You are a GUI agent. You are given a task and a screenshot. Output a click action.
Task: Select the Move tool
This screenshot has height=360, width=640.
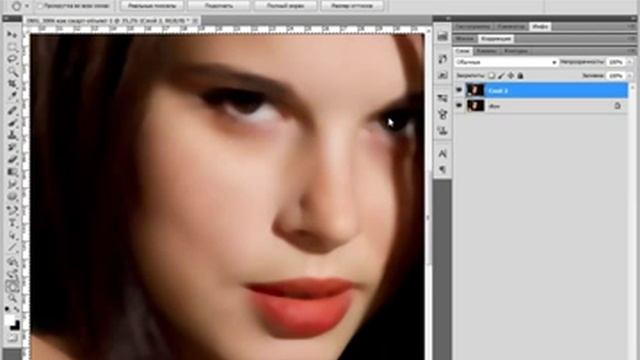pyautogui.click(x=12, y=35)
